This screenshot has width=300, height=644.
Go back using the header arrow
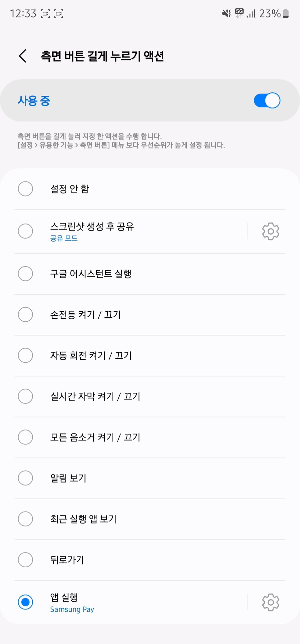[23, 56]
